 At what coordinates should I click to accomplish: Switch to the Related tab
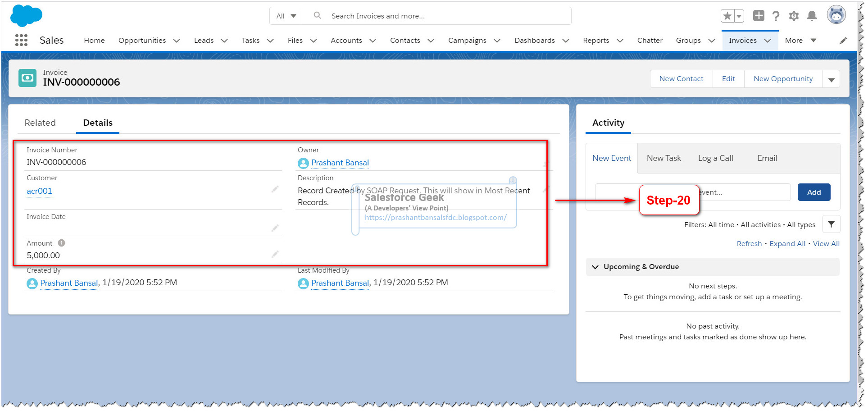click(x=40, y=123)
